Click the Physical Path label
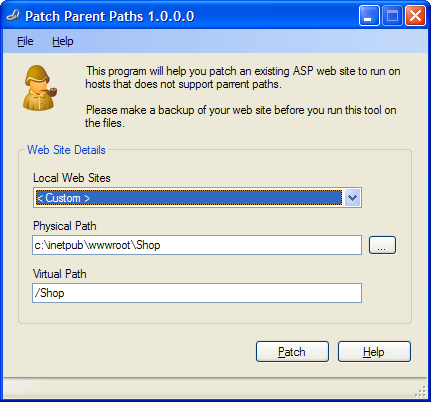Viewport: 431px width, 402px height. point(65,226)
